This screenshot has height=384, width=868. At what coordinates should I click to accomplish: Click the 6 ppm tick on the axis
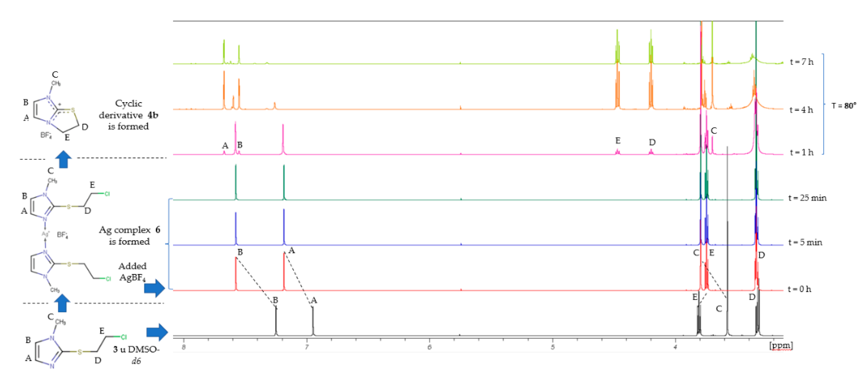pos(429,347)
